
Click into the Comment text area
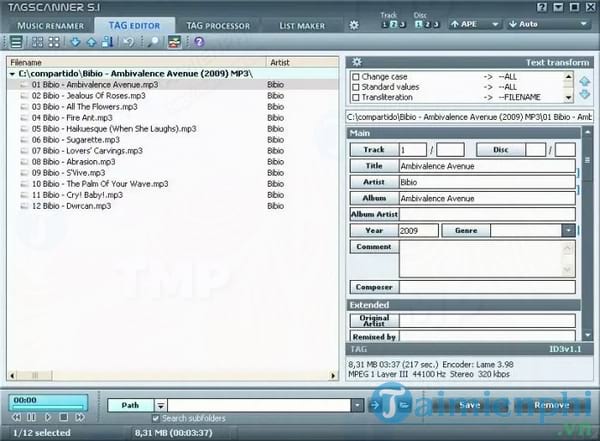(x=481, y=259)
